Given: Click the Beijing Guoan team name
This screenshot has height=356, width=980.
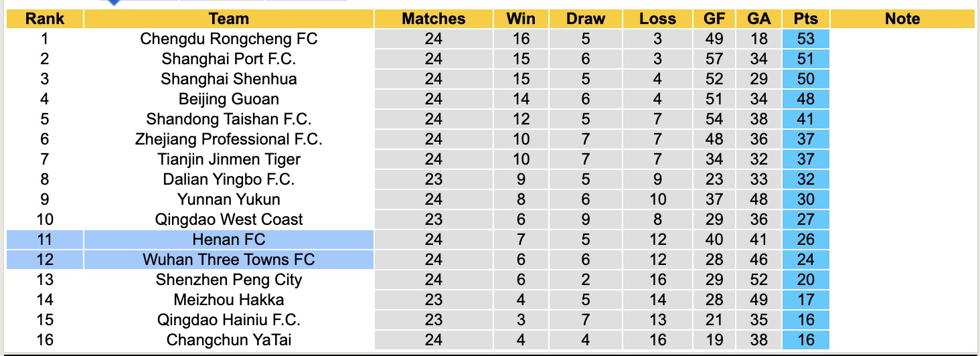Looking at the screenshot, I should [228, 99].
